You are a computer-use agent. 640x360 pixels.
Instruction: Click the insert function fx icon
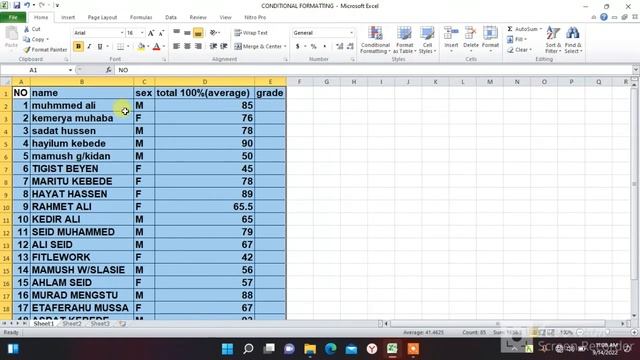click(x=108, y=70)
